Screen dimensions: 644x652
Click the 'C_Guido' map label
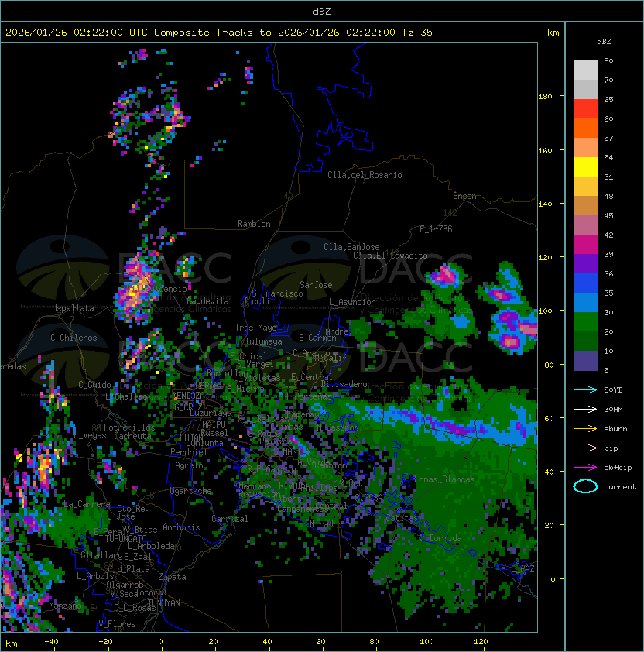pos(94,385)
